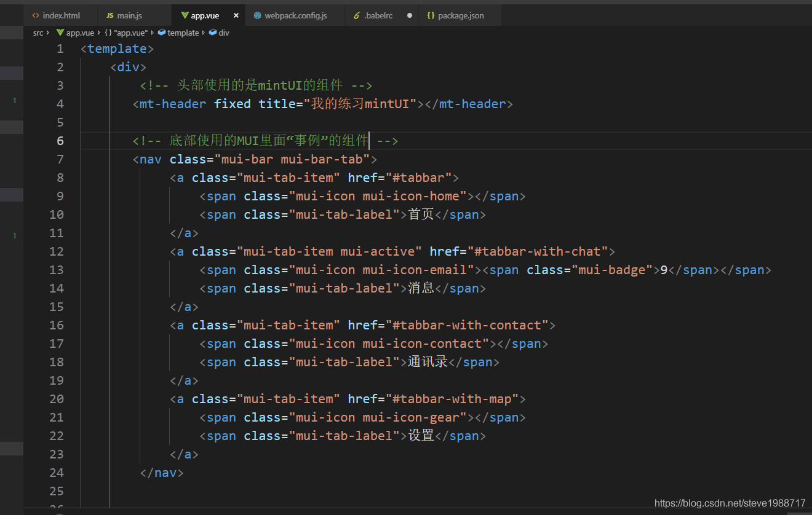Screen dimensions: 812x515
Task: Click the Babel icon on .babelrc tab
Action: coord(357,15)
